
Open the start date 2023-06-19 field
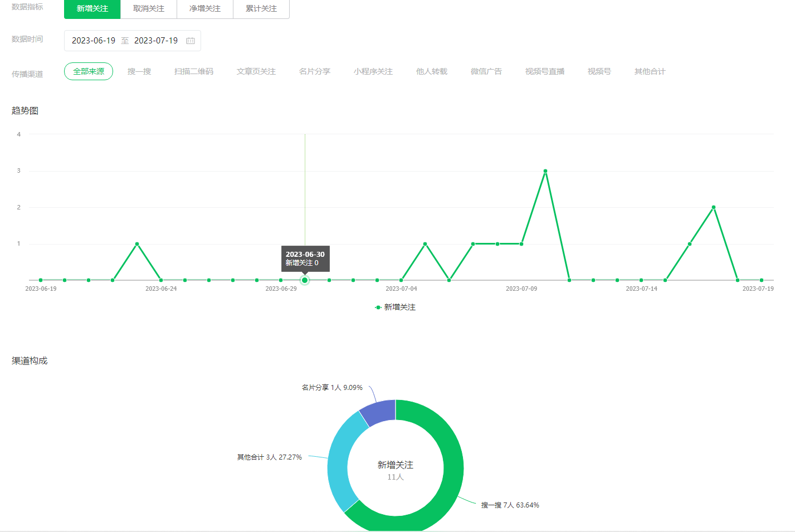pos(94,41)
